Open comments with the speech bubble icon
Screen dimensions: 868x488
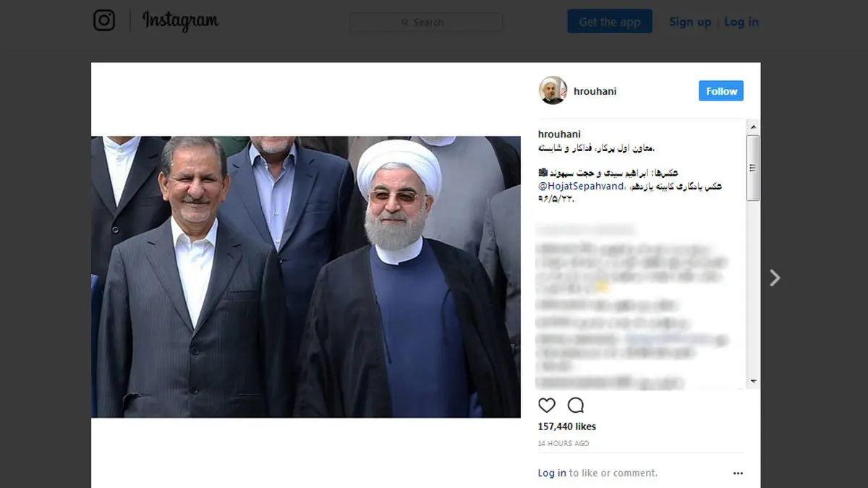click(576, 405)
